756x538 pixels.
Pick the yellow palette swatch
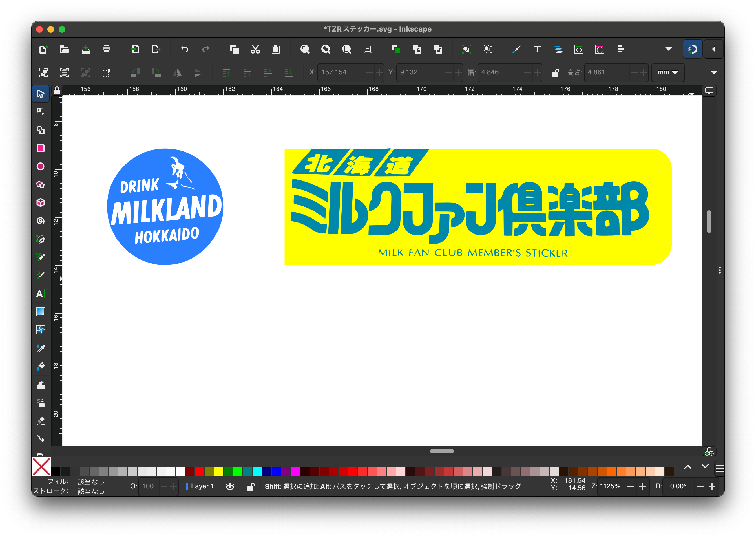click(218, 471)
